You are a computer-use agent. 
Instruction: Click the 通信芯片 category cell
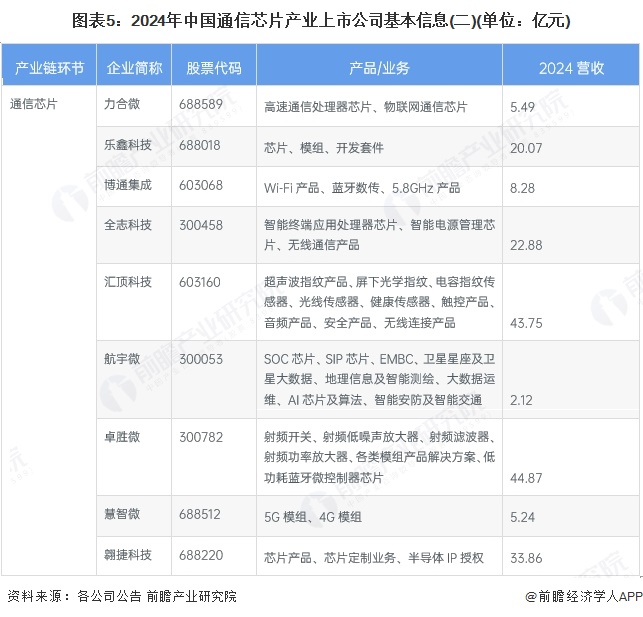tap(34, 104)
